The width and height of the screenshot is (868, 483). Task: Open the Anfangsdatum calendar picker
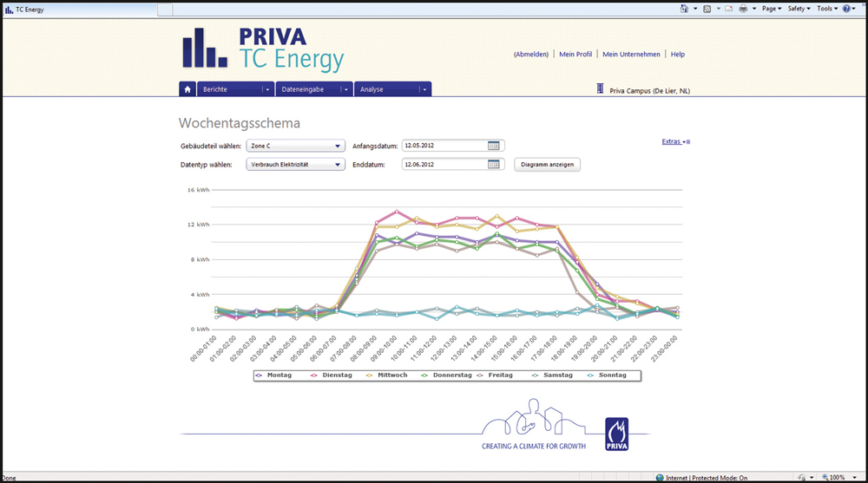pyautogui.click(x=493, y=146)
